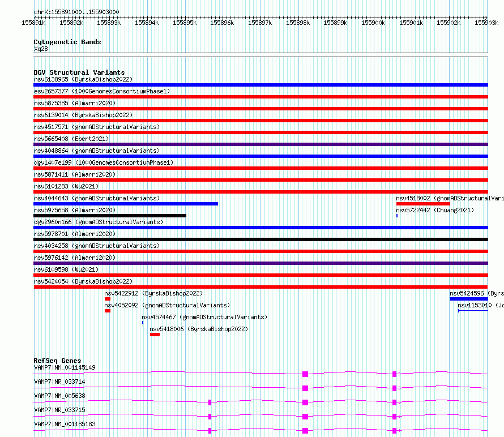The width and height of the screenshot is (504, 437).
Task: Click the Xq28 cytogenetic band label
Action: tap(41, 49)
